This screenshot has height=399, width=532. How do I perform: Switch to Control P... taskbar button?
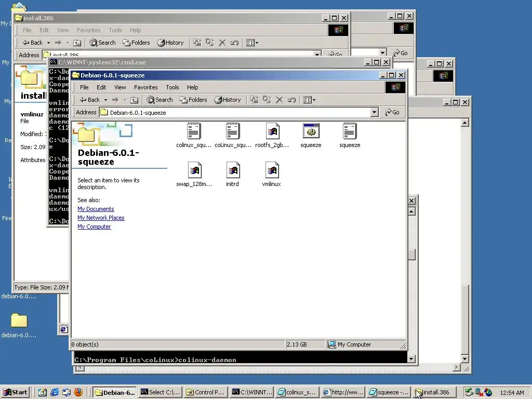(206, 393)
